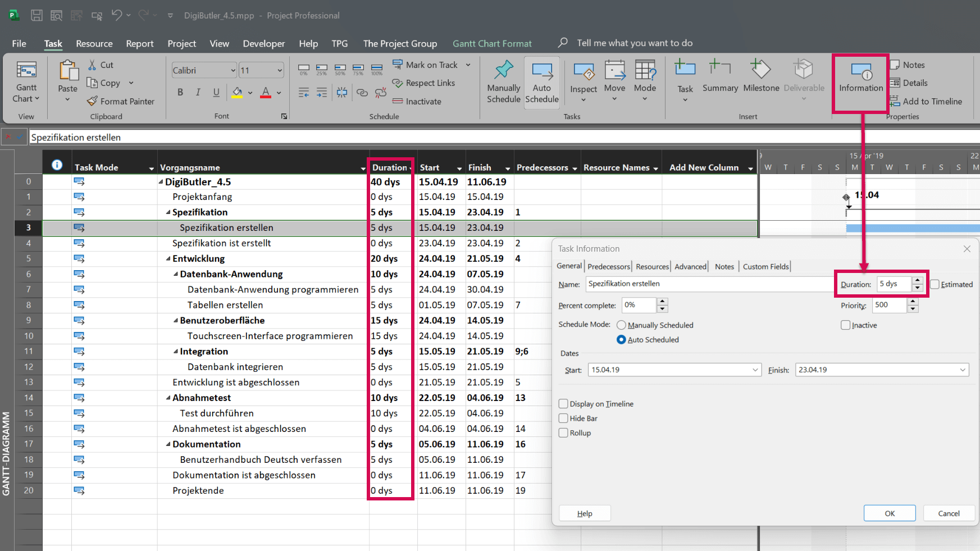Select the Format Painter tool
This screenshot has width=980, height=551.
pos(121,101)
